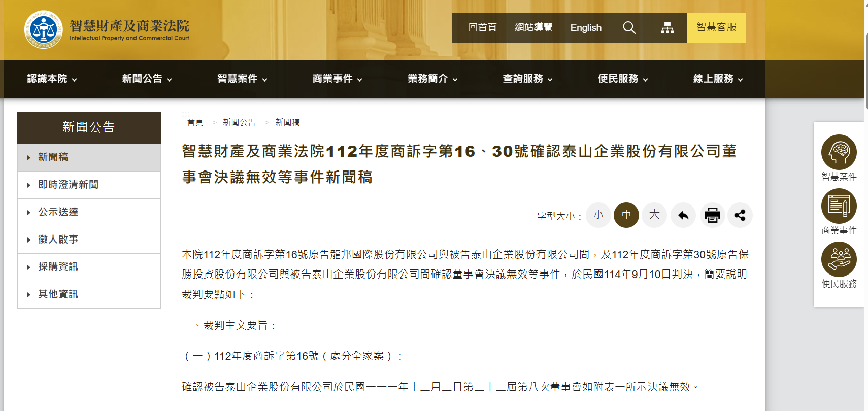This screenshot has width=868, height=411.
Task: Open 網站導覽 link
Action: (x=533, y=27)
